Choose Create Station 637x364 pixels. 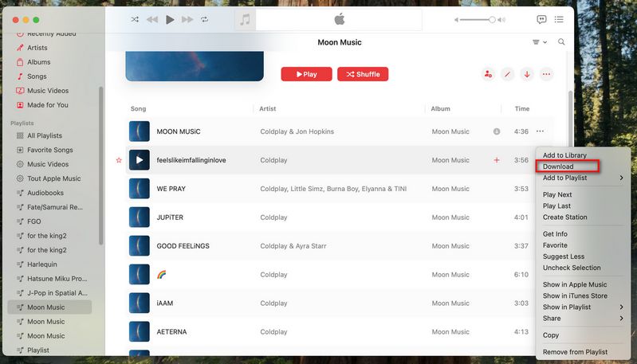point(564,217)
